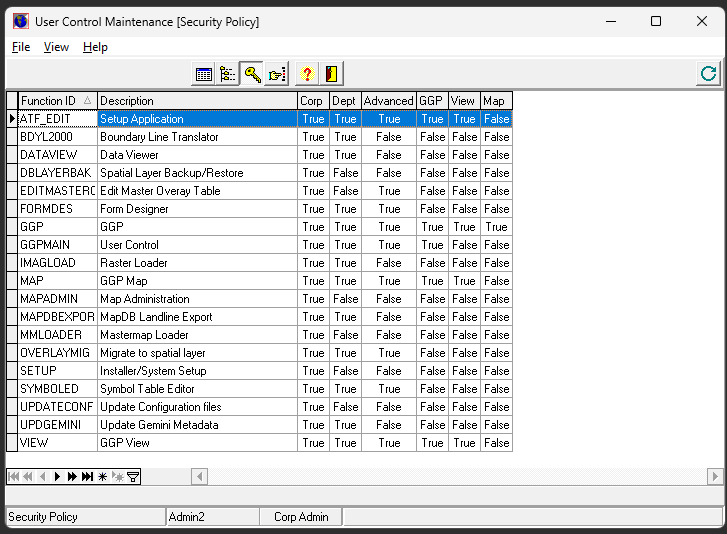Open the filter funnel icon in navigator

[133, 477]
